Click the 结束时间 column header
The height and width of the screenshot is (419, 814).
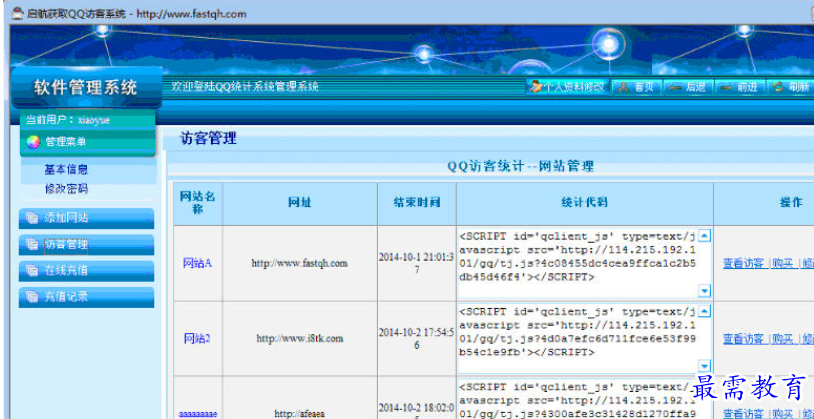point(416,203)
